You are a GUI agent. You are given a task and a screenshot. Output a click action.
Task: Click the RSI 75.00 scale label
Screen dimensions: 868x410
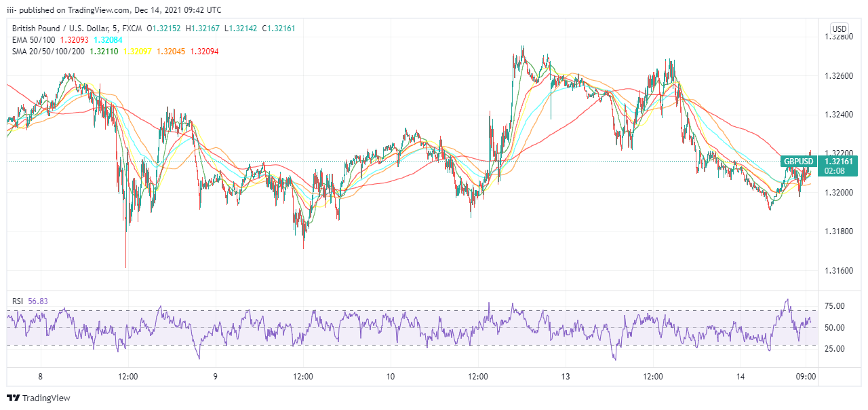click(x=833, y=306)
